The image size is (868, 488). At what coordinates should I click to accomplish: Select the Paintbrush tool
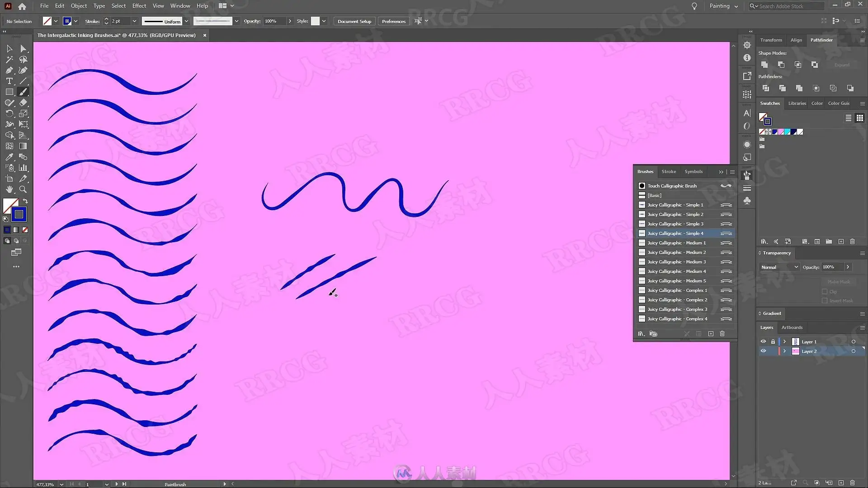tap(24, 92)
